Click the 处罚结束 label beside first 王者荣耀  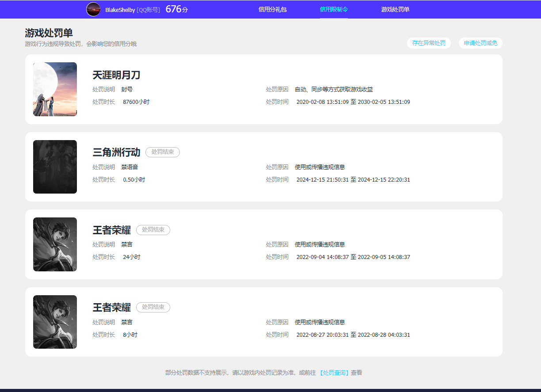point(153,230)
